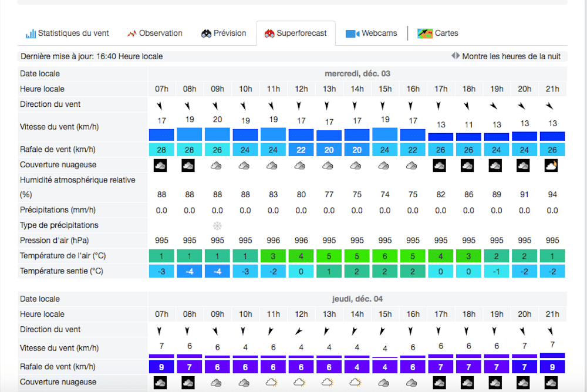Image resolution: width=587 pixels, height=392 pixels.
Task: Click the Prévision binoculars icon
Action: pos(206,33)
